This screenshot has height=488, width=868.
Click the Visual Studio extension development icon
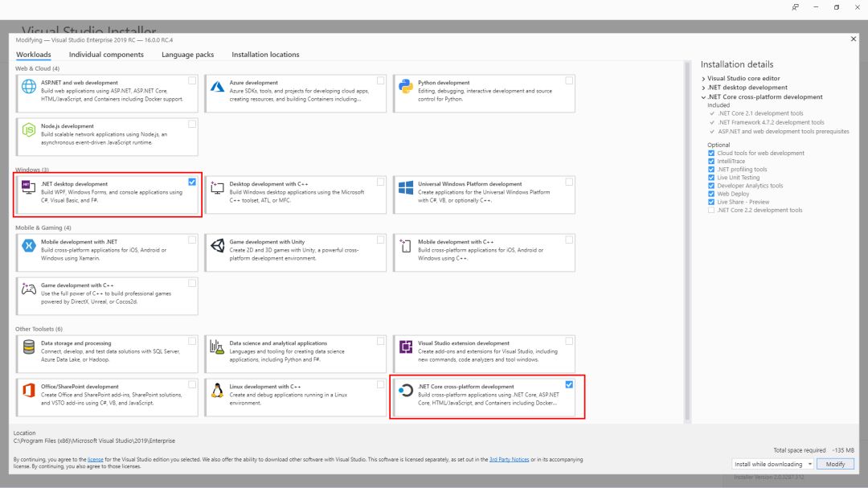[406, 347]
